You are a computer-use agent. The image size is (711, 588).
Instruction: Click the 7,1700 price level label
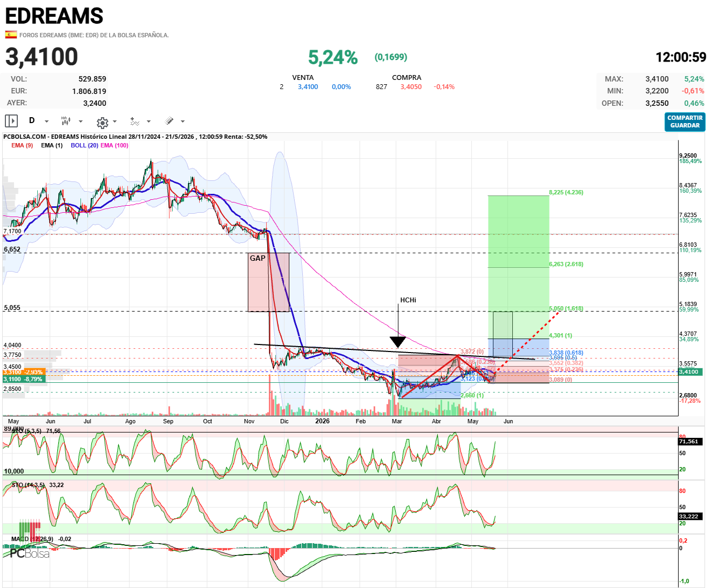(x=12, y=231)
